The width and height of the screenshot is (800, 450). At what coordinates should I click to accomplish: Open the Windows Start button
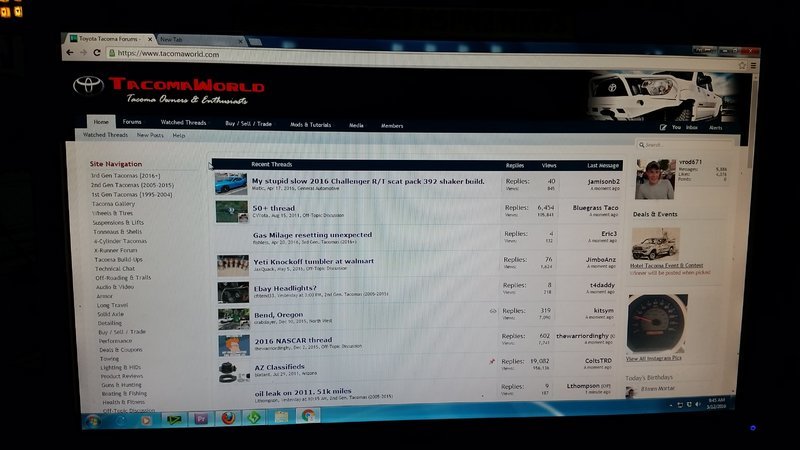click(93, 421)
